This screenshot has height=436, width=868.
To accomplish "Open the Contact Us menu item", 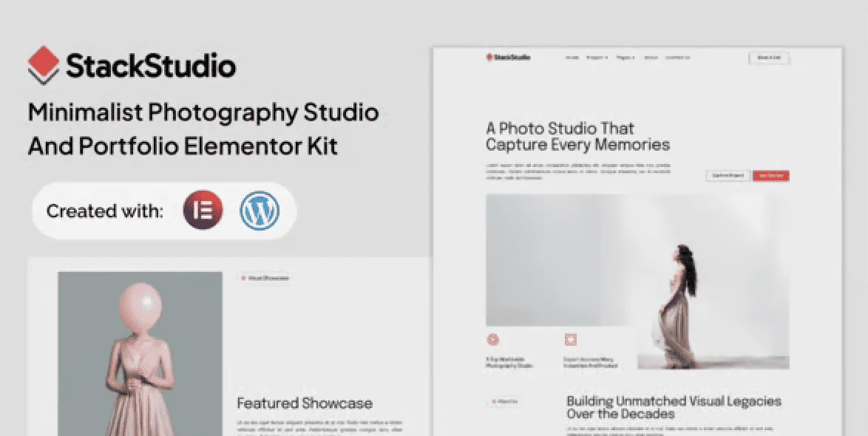I will coord(677,58).
